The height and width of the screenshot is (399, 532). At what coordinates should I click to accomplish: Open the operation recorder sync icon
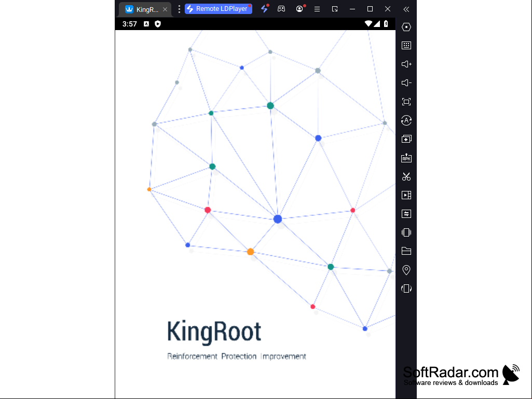tap(406, 120)
